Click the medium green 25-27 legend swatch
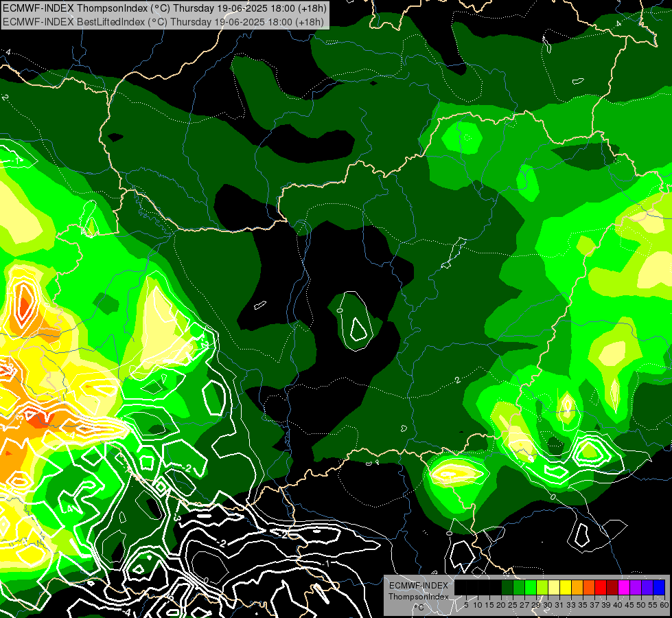672x618 pixels. coord(519,587)
